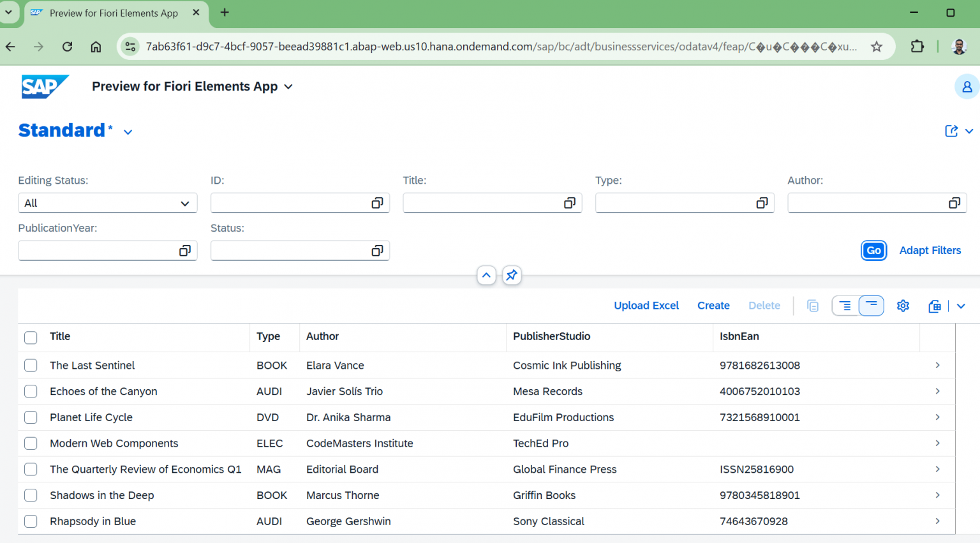Pin the filter bar header
This screenshot has width=980, height=543.
pyautogui.click(x=511, y=275)
